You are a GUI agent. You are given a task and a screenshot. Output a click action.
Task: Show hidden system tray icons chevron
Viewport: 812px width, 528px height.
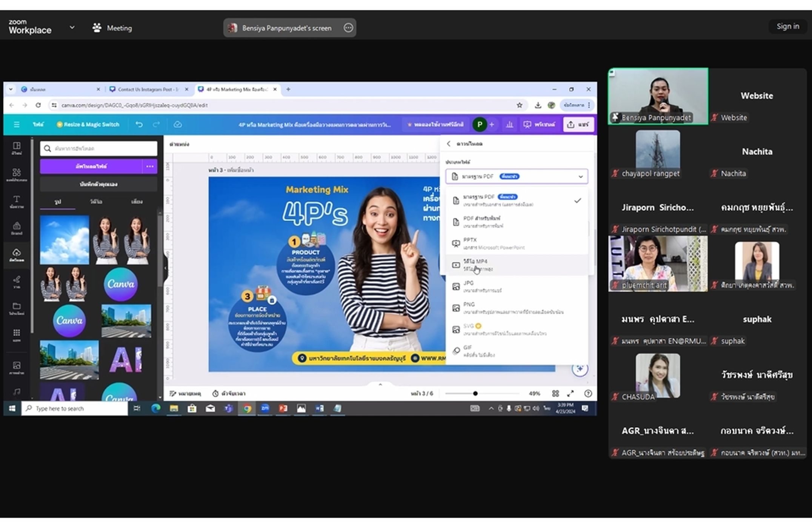(x=491, y=408)
